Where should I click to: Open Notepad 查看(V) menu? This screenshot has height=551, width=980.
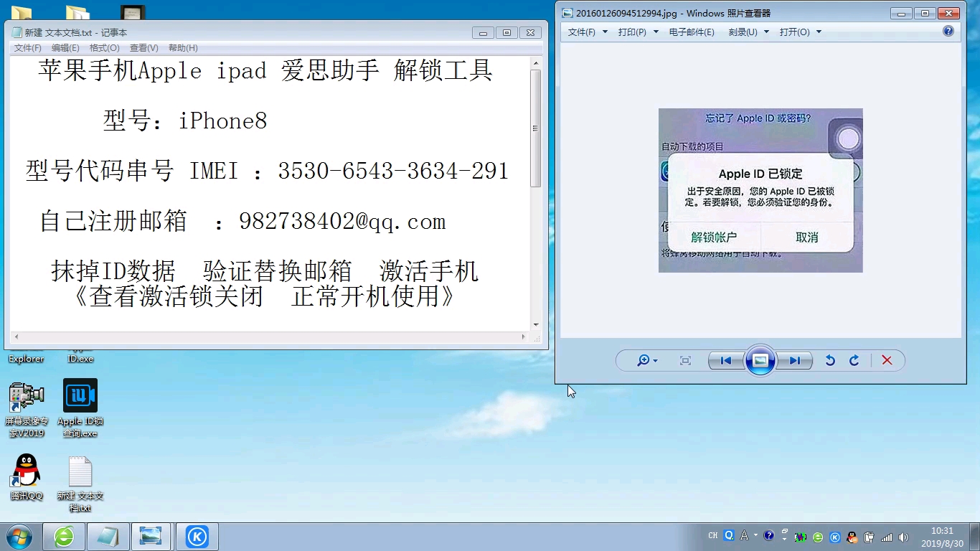[143, 48]
